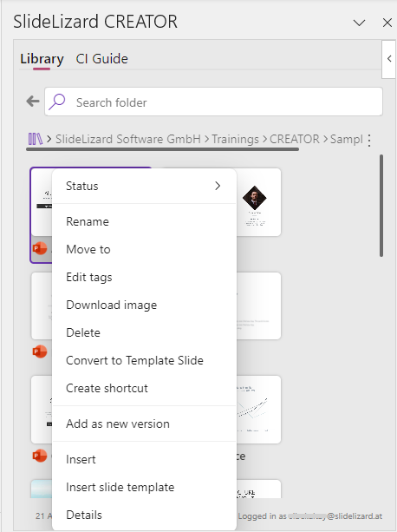Click the third row PowerPoint icon
397x532 pixels.
[x=40, y=456]
